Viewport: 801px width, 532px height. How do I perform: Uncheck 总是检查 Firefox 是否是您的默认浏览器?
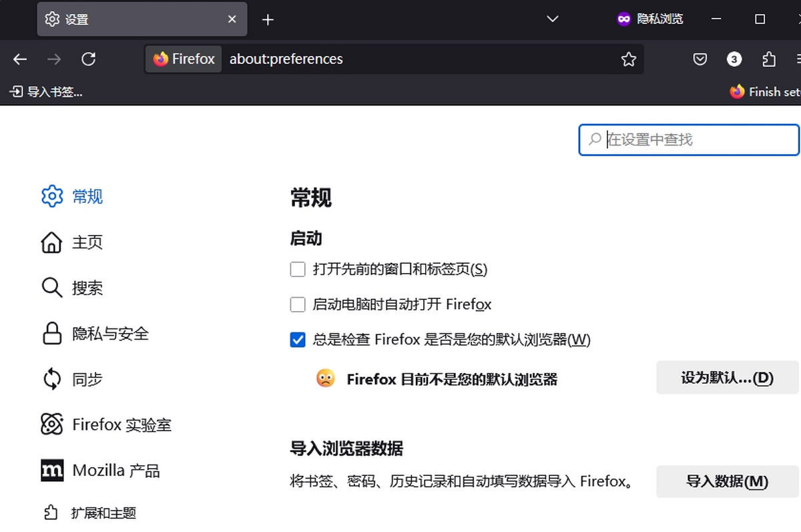[x=298, y=340]
